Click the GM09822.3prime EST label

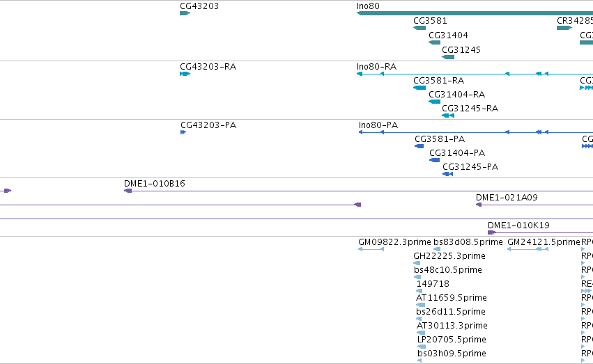(394, 242)
